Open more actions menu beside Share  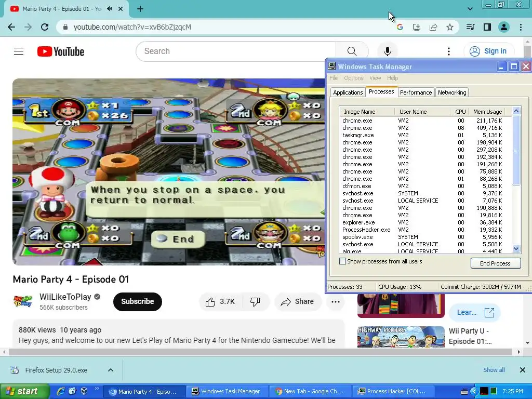pyautogui.click(x=336, y=302)
